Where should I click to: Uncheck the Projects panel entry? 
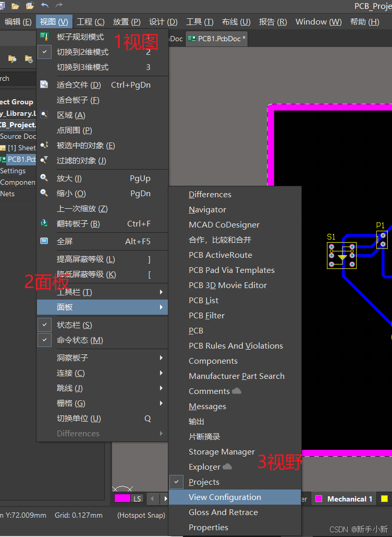(x=177, y=482)
